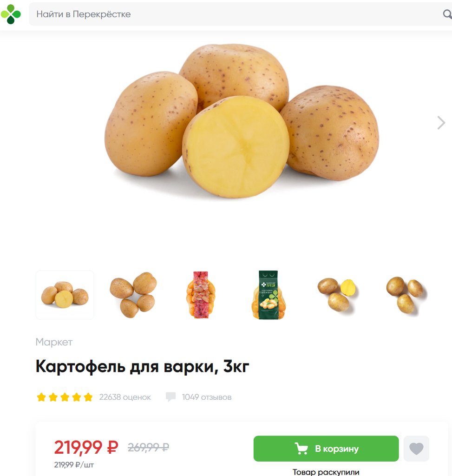
Task: Select the thumbnail with four whole potatoes
Action: click(133, 295)
